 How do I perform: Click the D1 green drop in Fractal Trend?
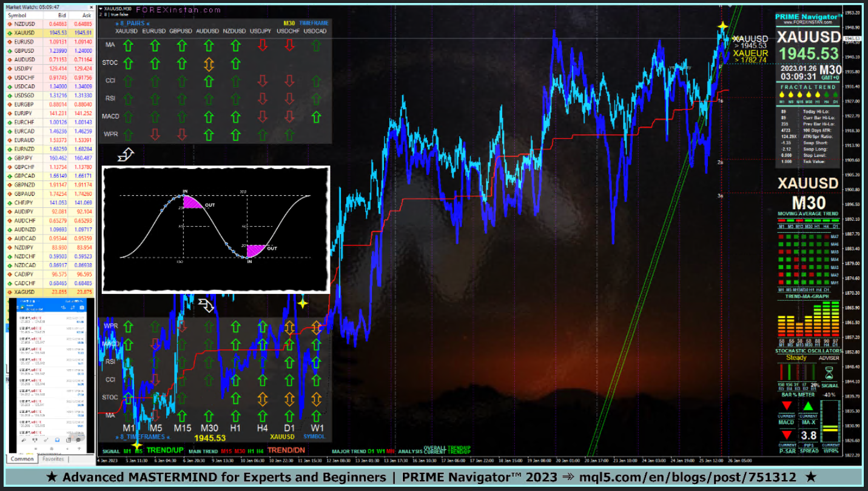click(834, 95)
